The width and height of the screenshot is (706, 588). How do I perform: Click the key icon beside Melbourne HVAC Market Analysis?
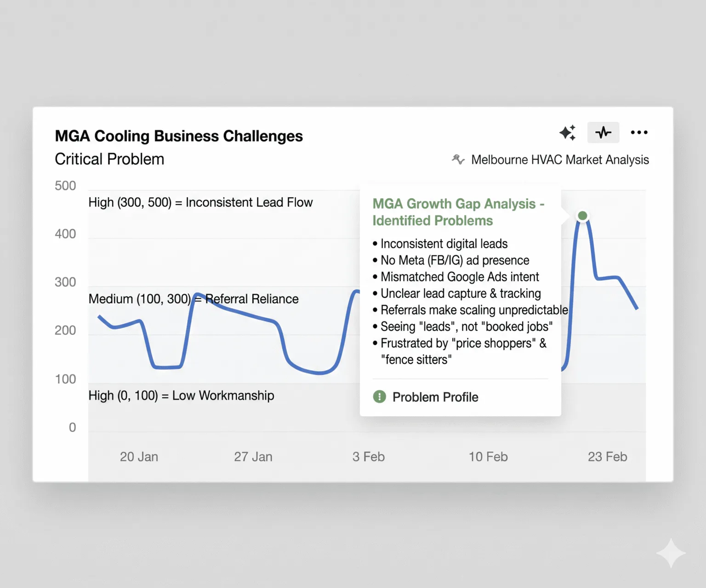(458, 159)
